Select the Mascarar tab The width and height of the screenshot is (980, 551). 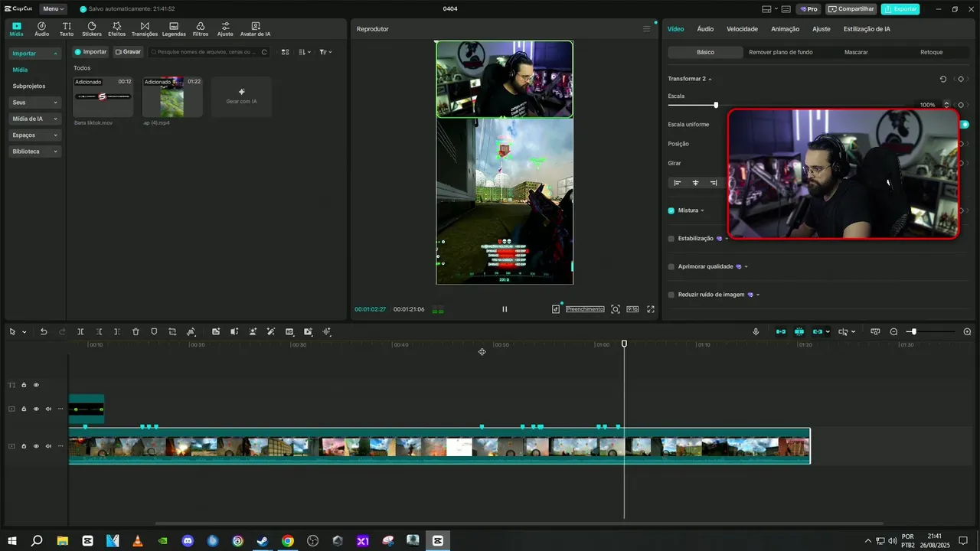coord(856,52)
